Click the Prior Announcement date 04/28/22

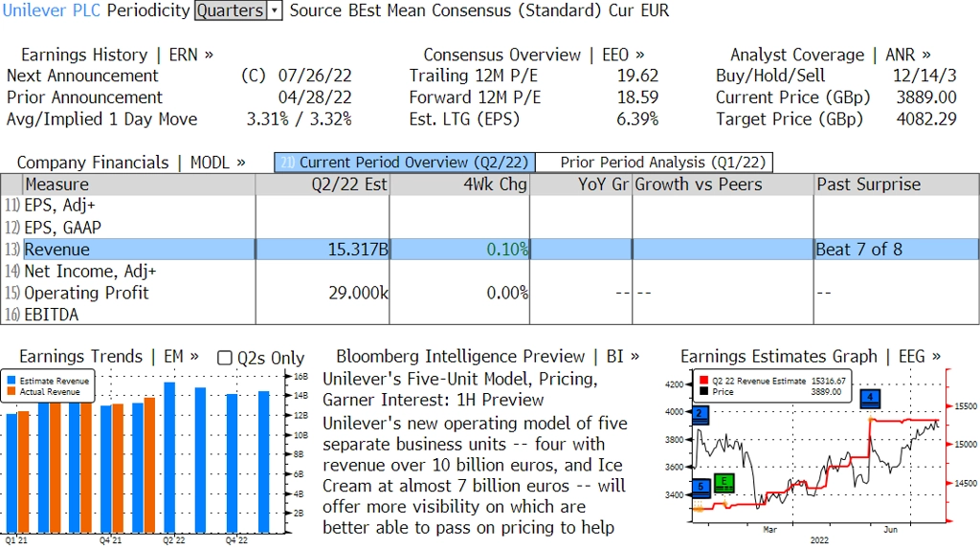click(x=314, y=98)
